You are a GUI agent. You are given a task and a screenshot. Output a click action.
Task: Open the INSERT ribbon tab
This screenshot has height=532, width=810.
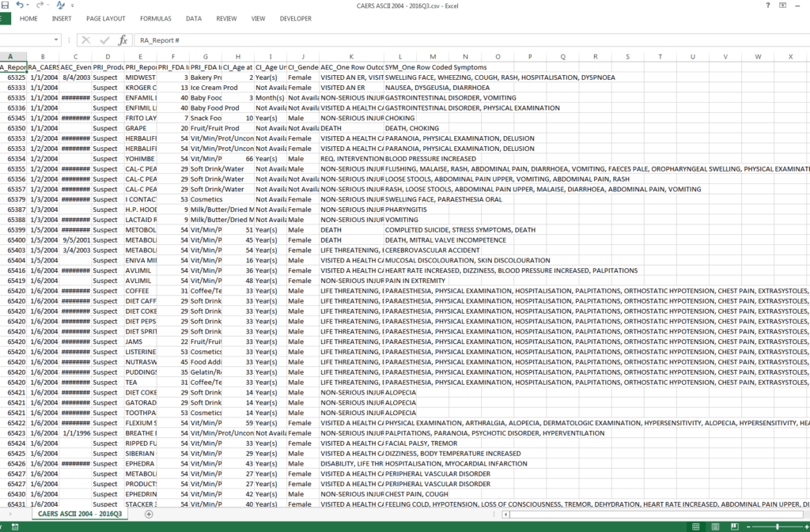pyautogui.click(x=62, y=18)
